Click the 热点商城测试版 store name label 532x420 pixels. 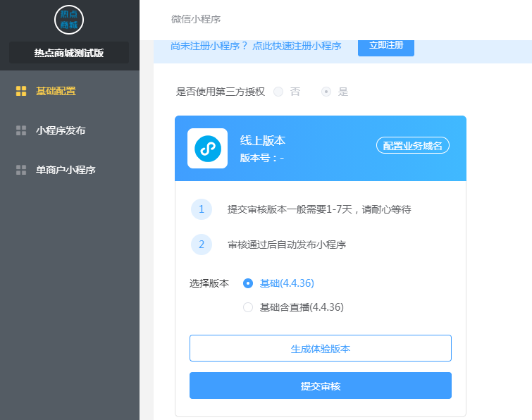tap(69, 53)
